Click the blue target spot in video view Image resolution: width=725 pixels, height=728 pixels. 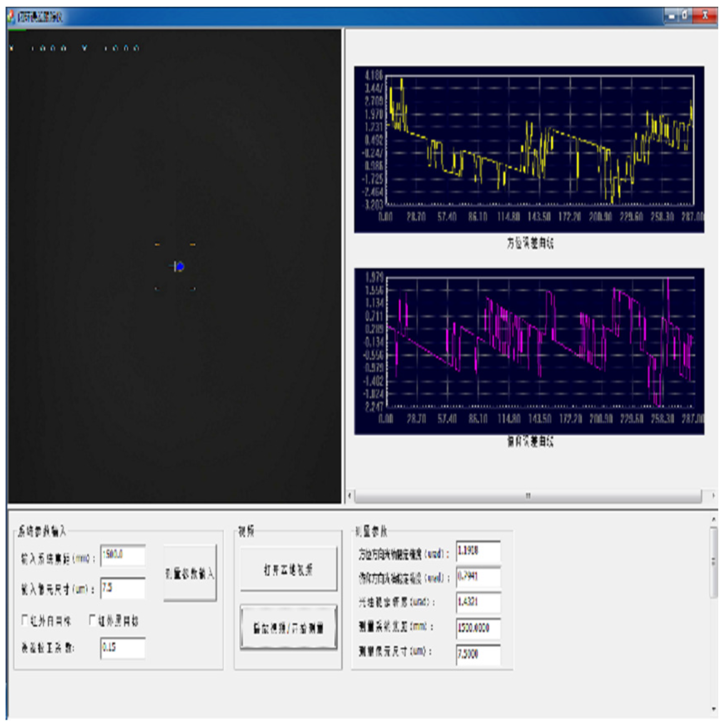(180, 266)
